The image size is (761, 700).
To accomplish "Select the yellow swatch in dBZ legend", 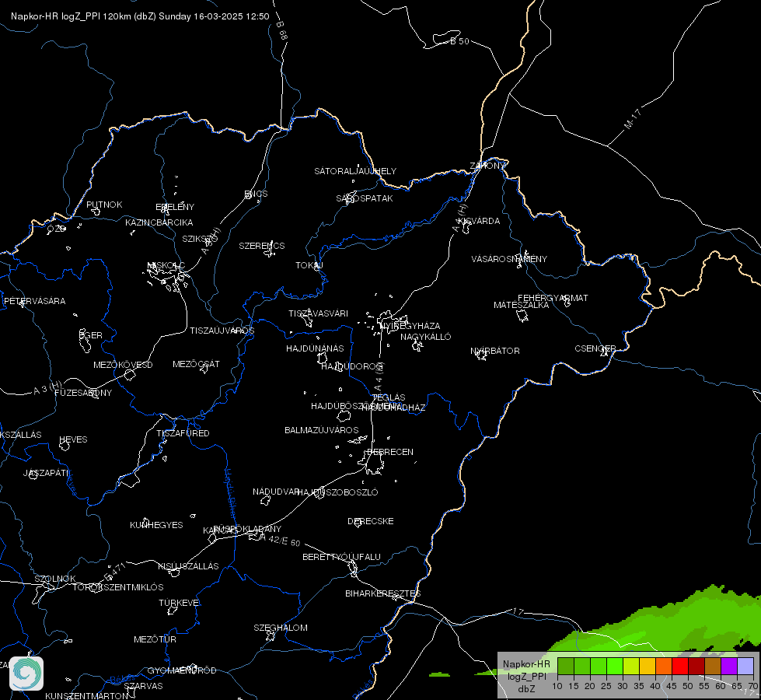I will (648, 667).
